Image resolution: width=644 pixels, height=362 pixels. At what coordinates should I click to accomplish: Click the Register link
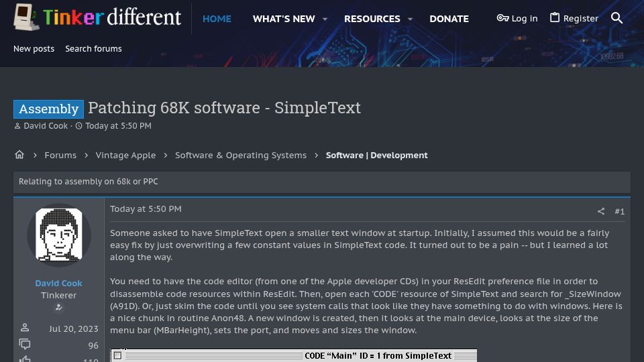(574, 19)
